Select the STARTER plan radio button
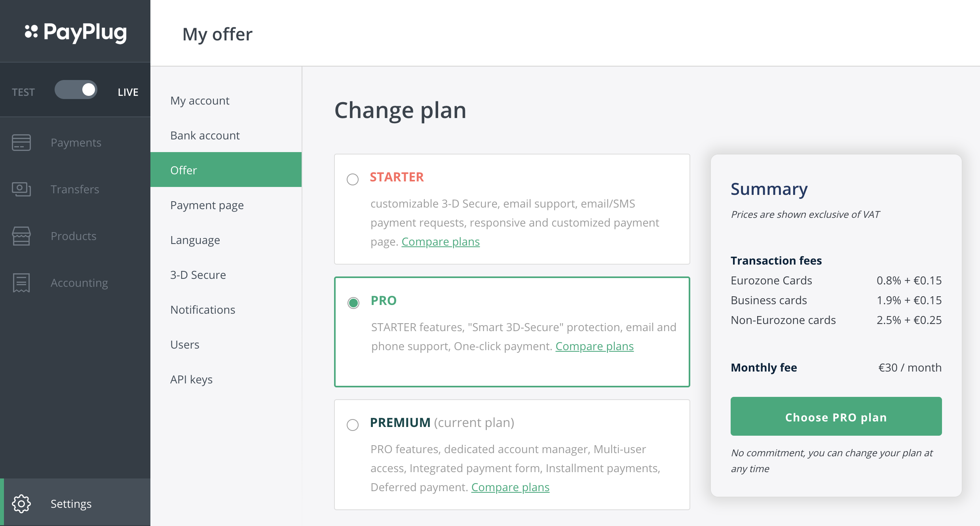This screenshot has height=526, width=980. 353,179
